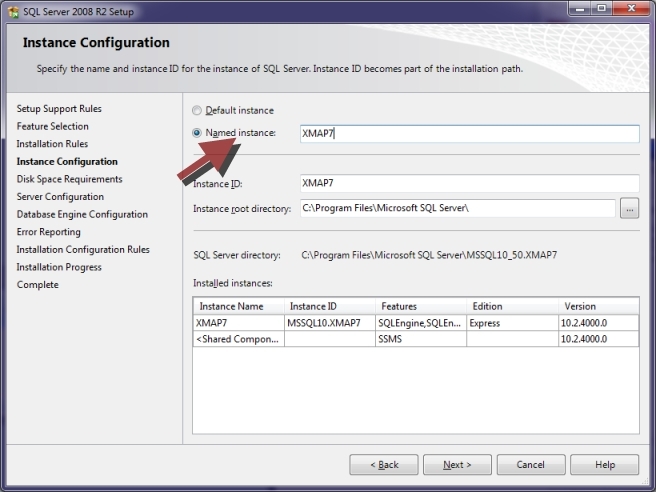
Task: Select Installation Configuration Rules step
Action: (83, 249)
